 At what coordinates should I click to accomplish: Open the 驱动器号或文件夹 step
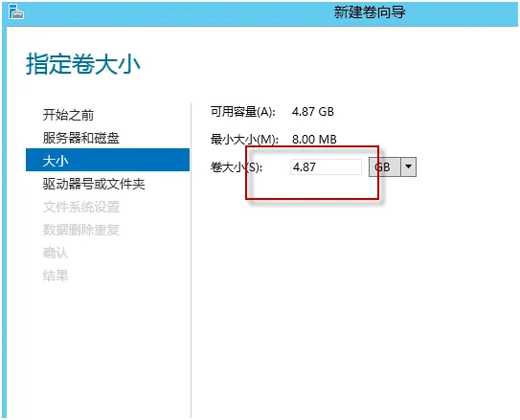94,184
